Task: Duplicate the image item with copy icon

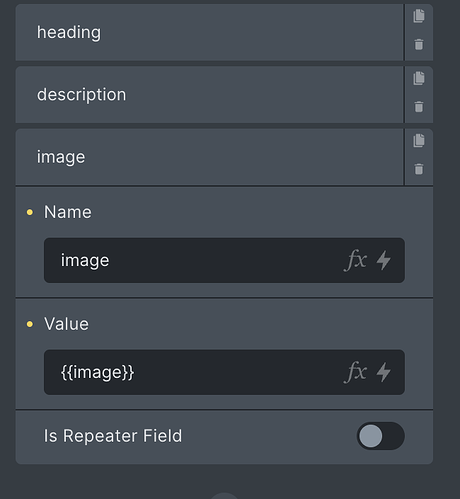Action: 419,140
